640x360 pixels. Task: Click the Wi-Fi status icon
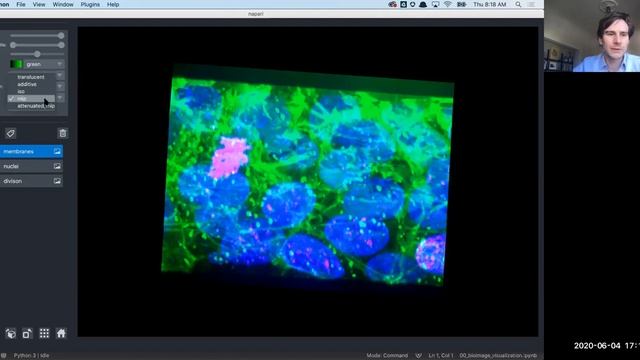(448, 4)
